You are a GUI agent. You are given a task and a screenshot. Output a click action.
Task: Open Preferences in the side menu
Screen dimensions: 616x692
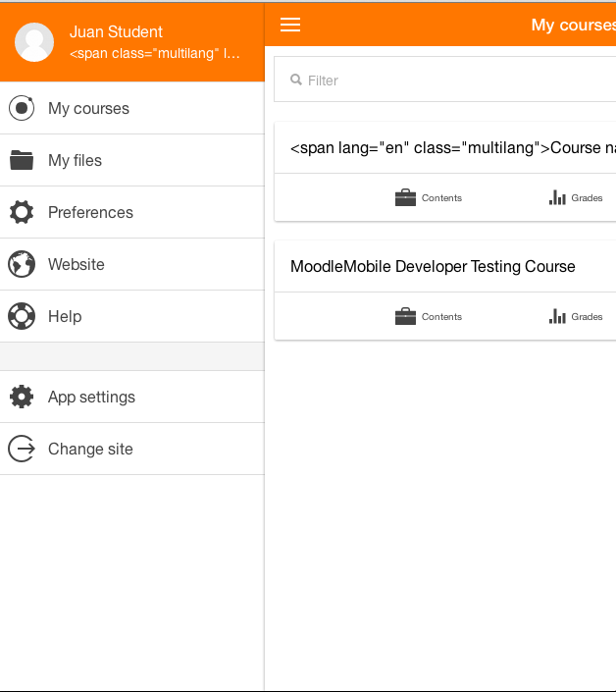tap(132, 212)
